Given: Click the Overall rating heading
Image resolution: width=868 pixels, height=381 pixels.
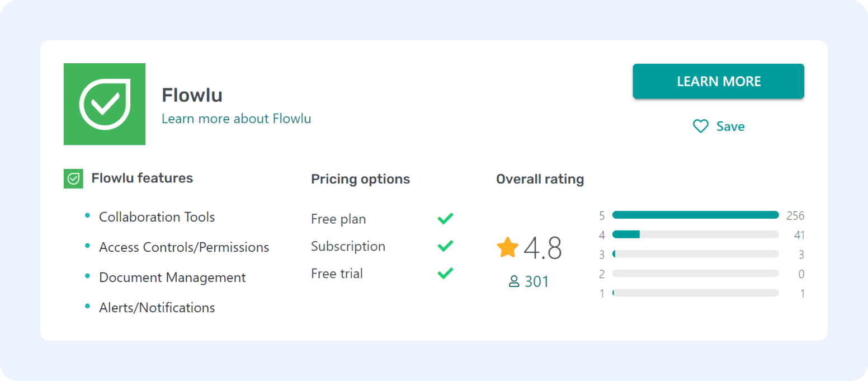Looking at the screenshot, I should (x=540, y=179).
